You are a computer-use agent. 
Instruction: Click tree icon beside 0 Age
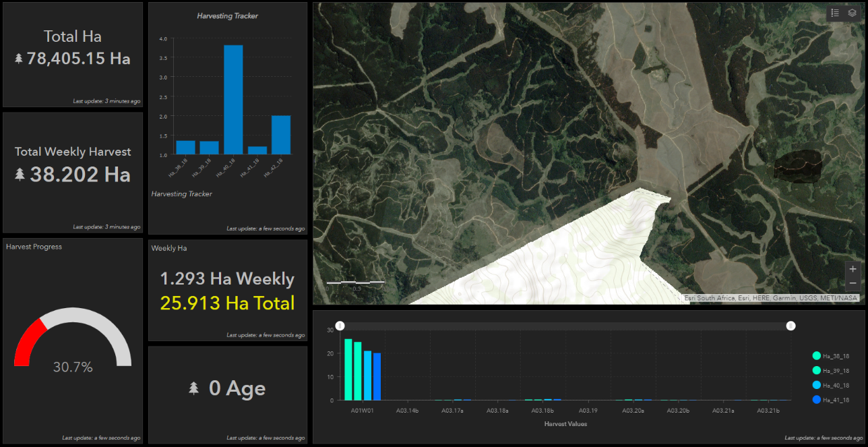click(x=194, y=388)
